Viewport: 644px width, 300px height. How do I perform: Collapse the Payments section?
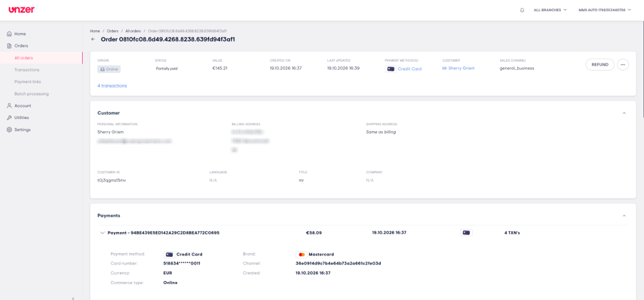pyautogui.click(x=624, y=216)
